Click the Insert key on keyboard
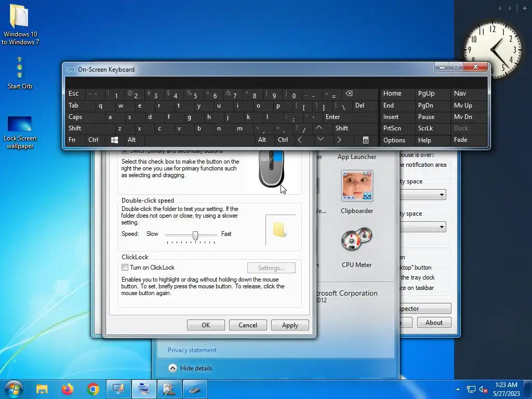532x399 pixels. point(397,117)
